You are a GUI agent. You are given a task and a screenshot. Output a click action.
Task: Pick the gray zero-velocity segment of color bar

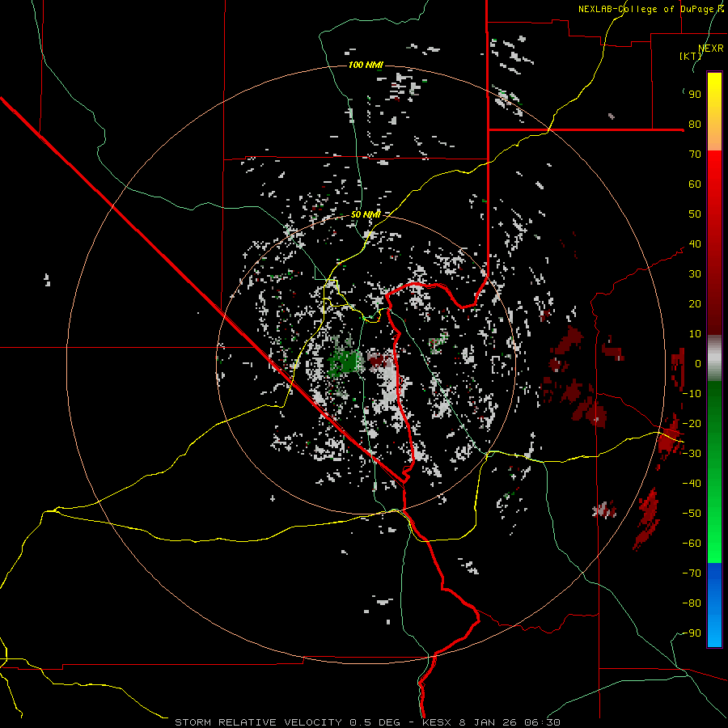point(714,358)
